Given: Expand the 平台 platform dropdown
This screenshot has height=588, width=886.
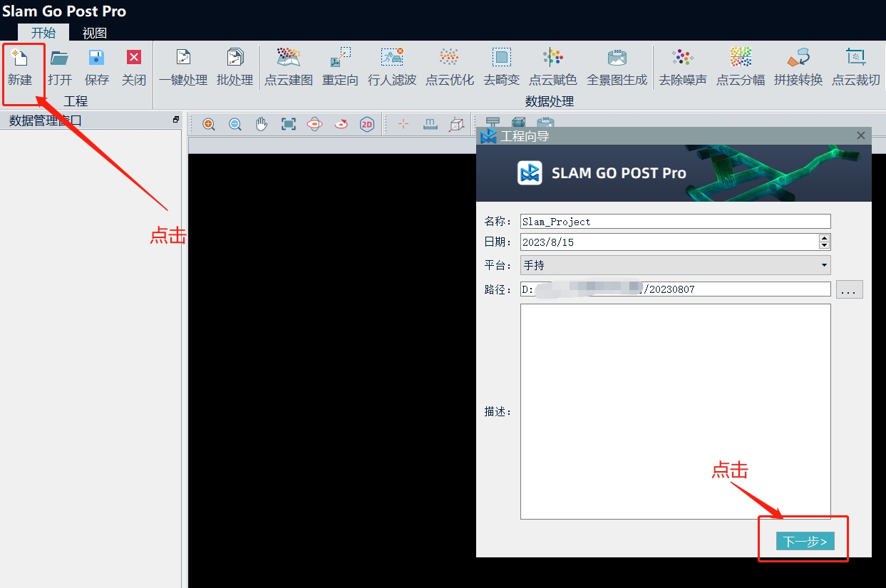Looking at the screenshot, I should point(824,266).
